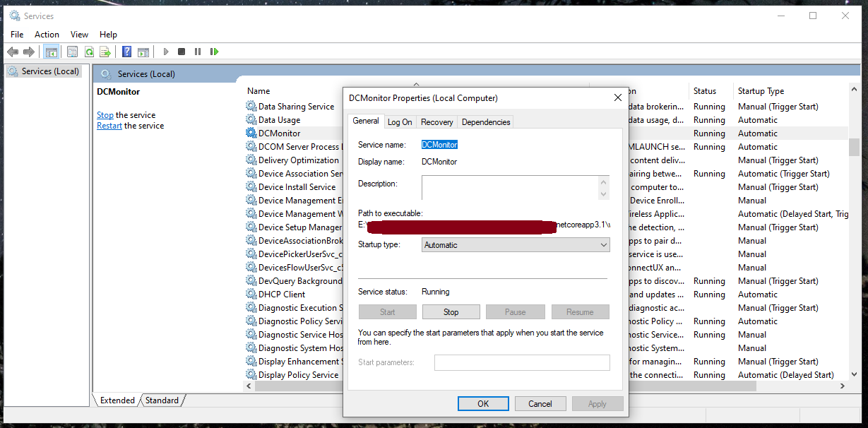Open the Action menu
This screenshot has width=868, height=428.
pyautogui.click(x=47, y=35)
